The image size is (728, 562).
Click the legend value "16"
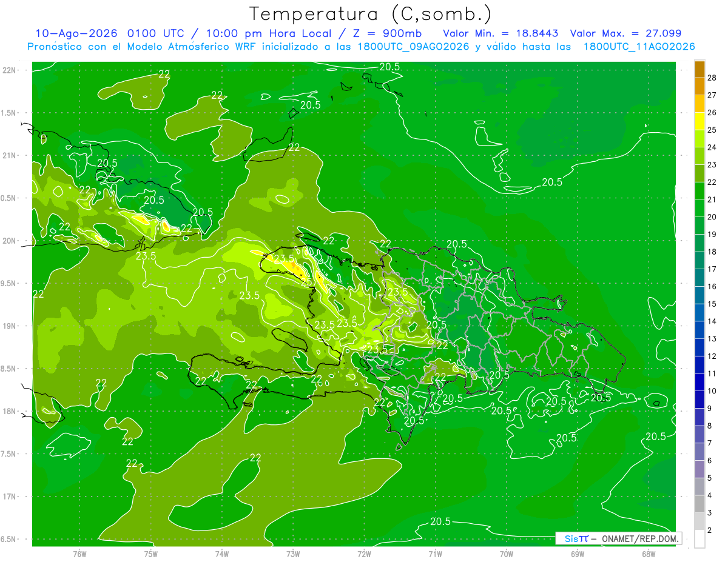click(x=712, y=286)
